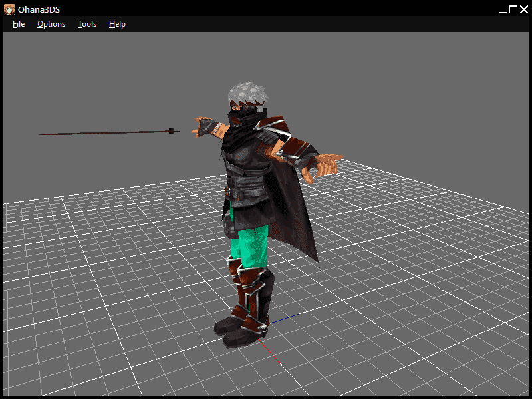Screen dimensions: 532x399
Task: Click the Ohana3DS app icon in title bar
Action: 9,9
